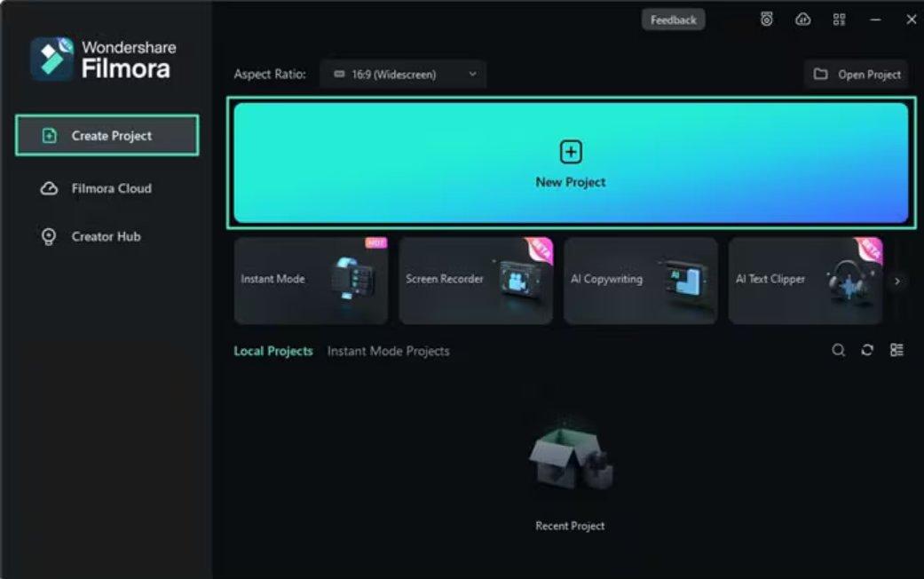Open the account profile icon in title bar
Screen dimensions: 924x579
[767, 20]
